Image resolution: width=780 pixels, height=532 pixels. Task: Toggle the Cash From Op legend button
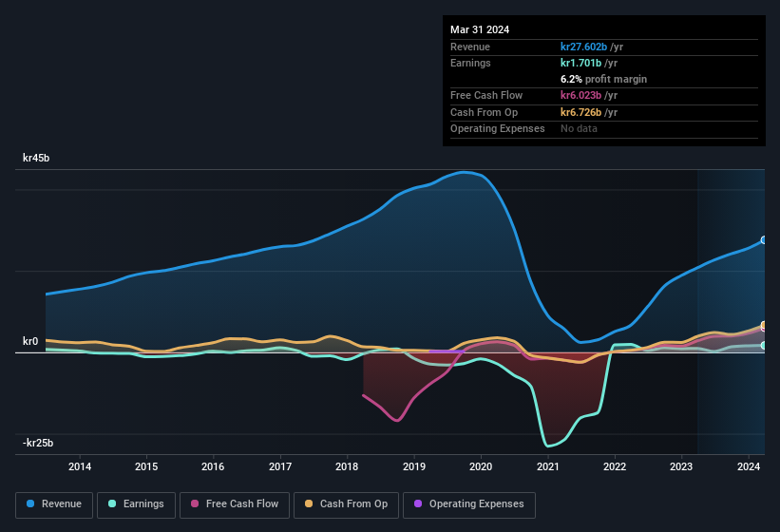click(346, 504)
